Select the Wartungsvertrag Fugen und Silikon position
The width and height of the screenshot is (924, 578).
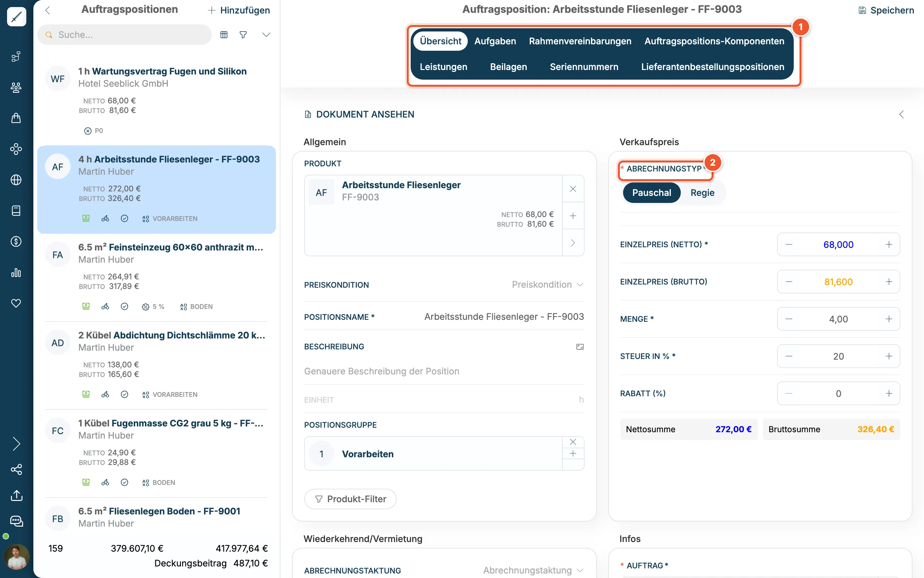point(157,101)
